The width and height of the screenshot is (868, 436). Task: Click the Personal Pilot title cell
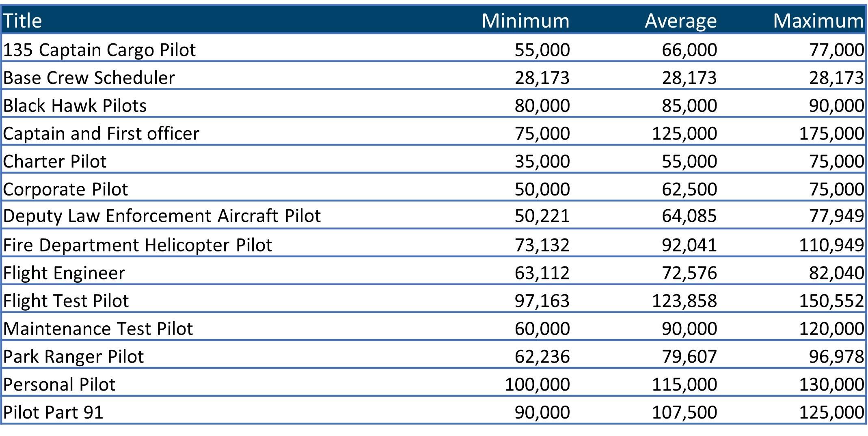[60, 384]
